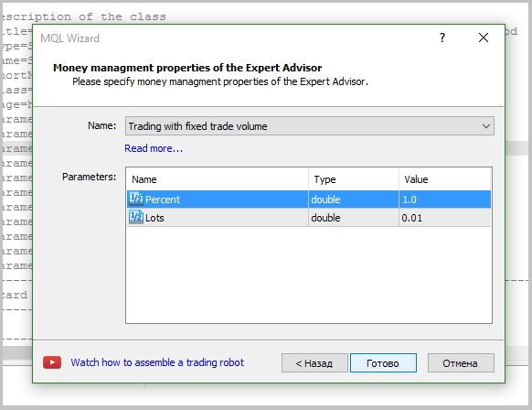Viewport: 532px width, 410px height.
Task: Click the Готово finish button
Action: [383, 363]
